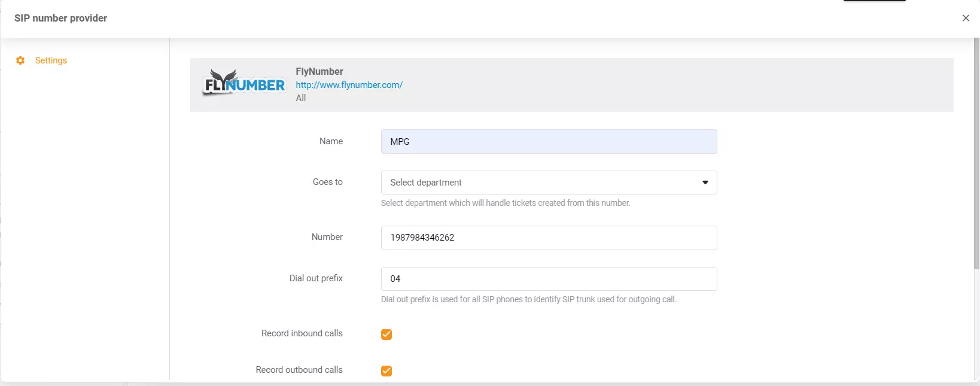Close the SIP number provider dialog
The width and height of the screenshot is (980, 386).
(x=965, y=18)
